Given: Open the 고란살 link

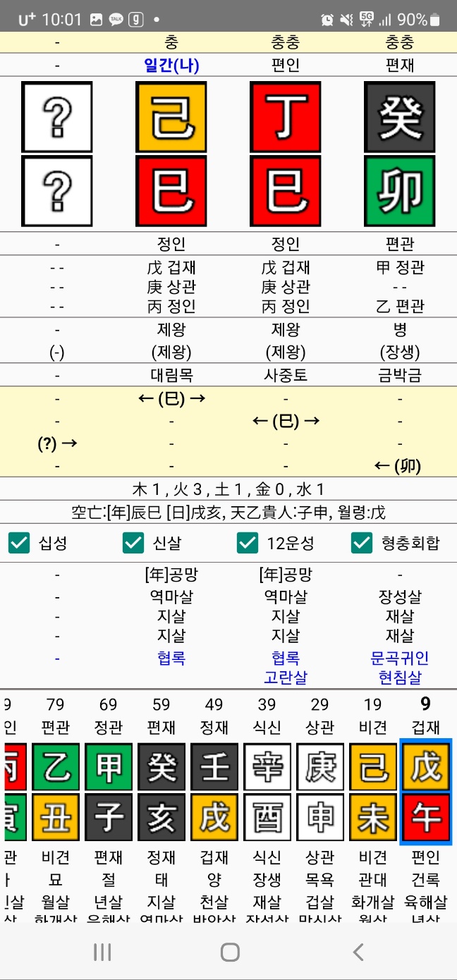Looking at the screenshot, I should point(286,678).
